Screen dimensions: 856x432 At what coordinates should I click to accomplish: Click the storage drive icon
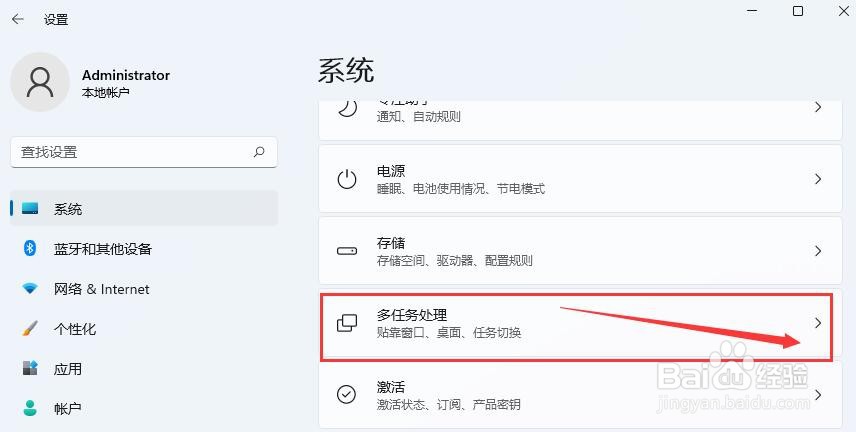pyautogui.click(x=347, y=251)
